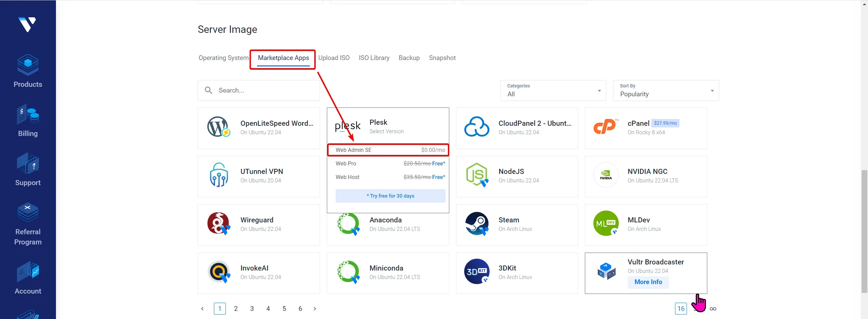
Task: Open the Categories dropdown
Action: (x=553, y=91)
